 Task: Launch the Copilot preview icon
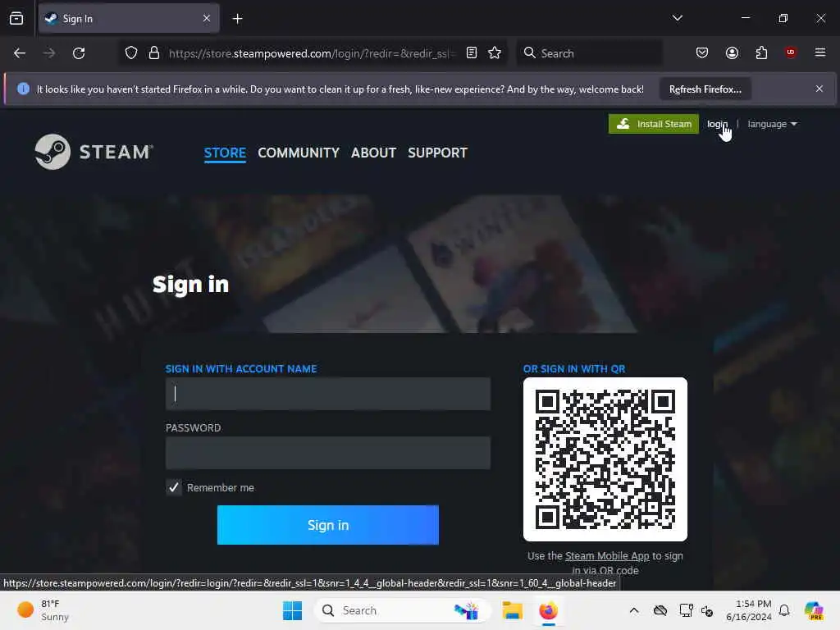click(814, 610)
